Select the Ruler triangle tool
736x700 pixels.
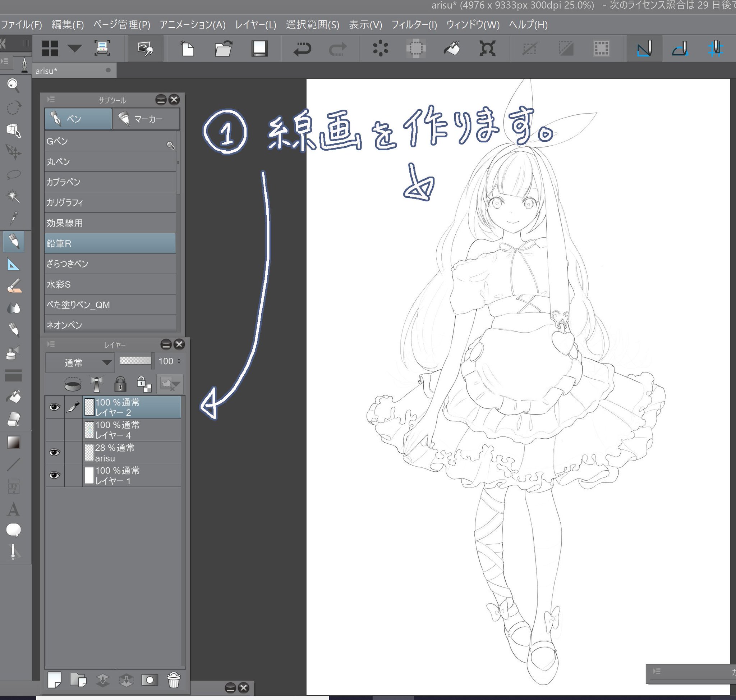click(x=13, y=265)
